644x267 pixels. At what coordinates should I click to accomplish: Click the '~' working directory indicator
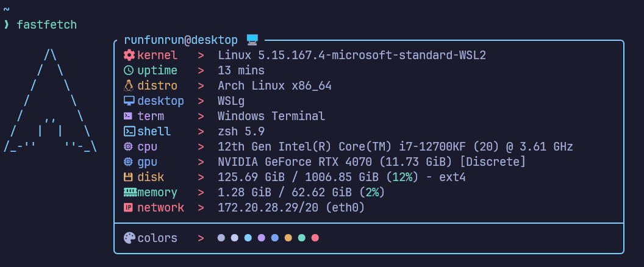click(x=6, y=10)
